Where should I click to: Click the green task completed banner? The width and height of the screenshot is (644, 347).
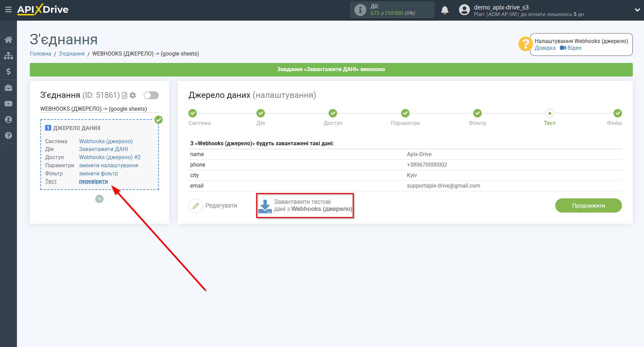click(331, 69)
